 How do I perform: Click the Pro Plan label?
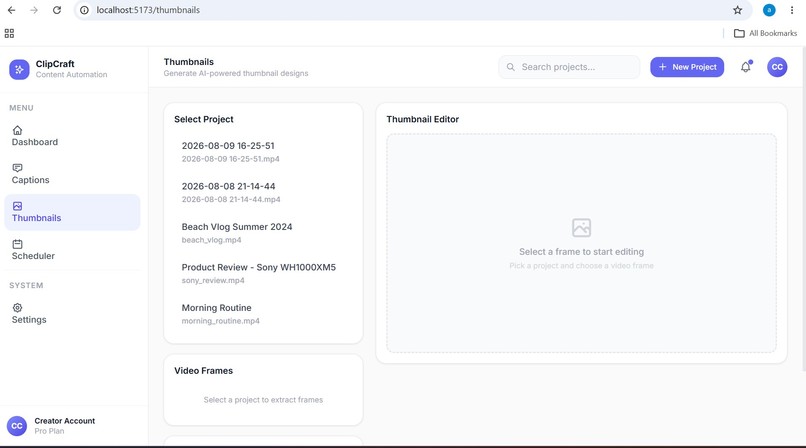pos(49,431)
